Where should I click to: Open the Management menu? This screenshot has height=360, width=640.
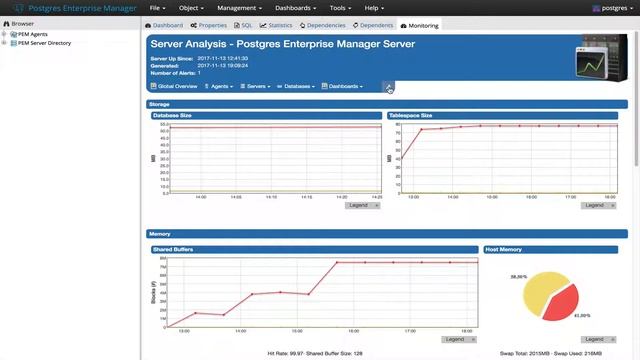pyautogui.click(x=239, y=8)
